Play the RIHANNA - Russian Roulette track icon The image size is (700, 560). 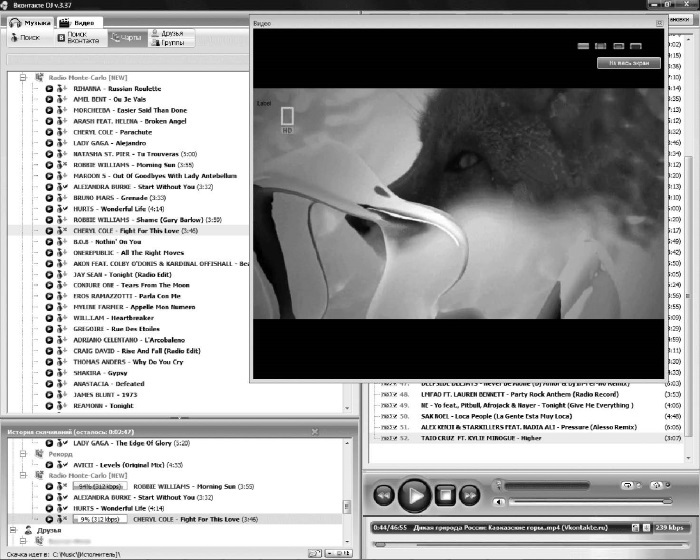point(49,88)
